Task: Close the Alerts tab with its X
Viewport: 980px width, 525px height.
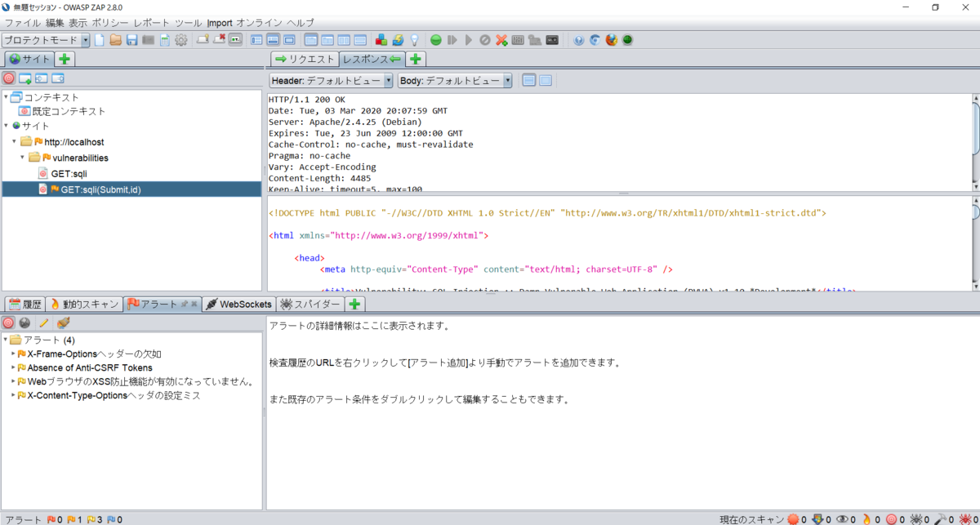Action: click(x=194, y=304)
